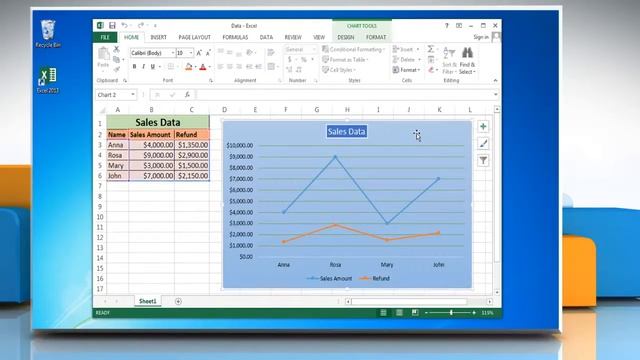Undo the last action
The height and width of the screenshot is (360, 640).
tap(124, 25)
